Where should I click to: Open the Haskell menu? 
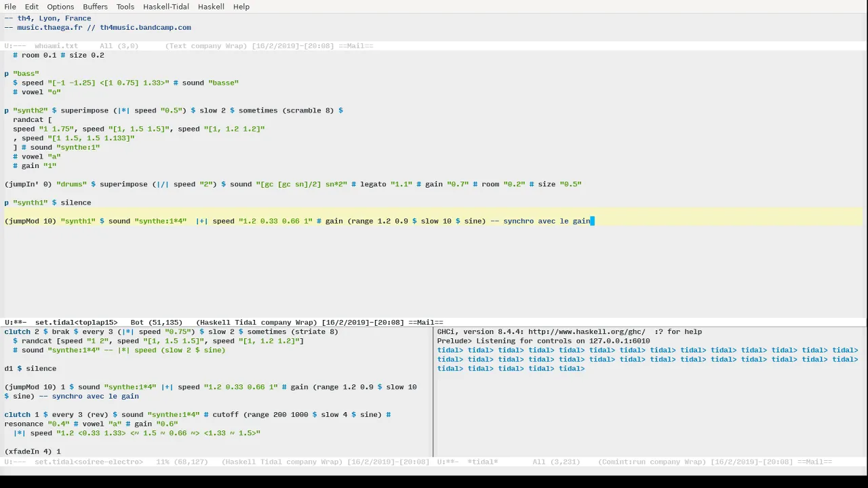[211, 7]
